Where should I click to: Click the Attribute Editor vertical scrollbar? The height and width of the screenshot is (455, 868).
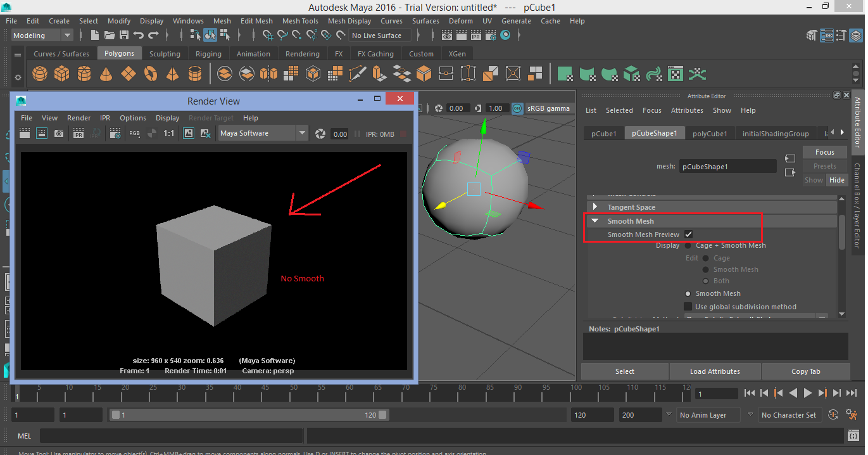tap(841, 233)
